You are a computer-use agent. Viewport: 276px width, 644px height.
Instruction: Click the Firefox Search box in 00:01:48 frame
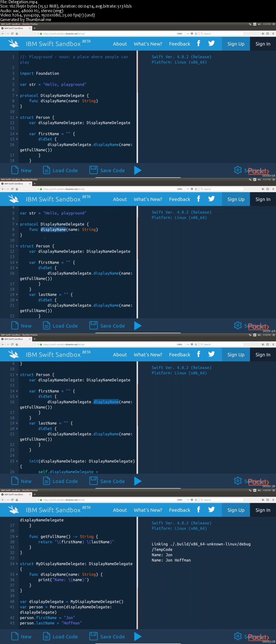[x=222, y=189]
